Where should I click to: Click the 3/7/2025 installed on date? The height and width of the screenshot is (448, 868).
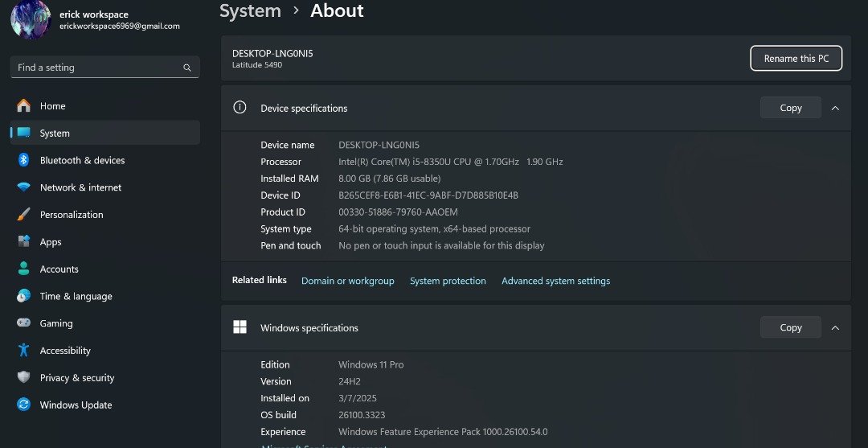tap(358, 398)
